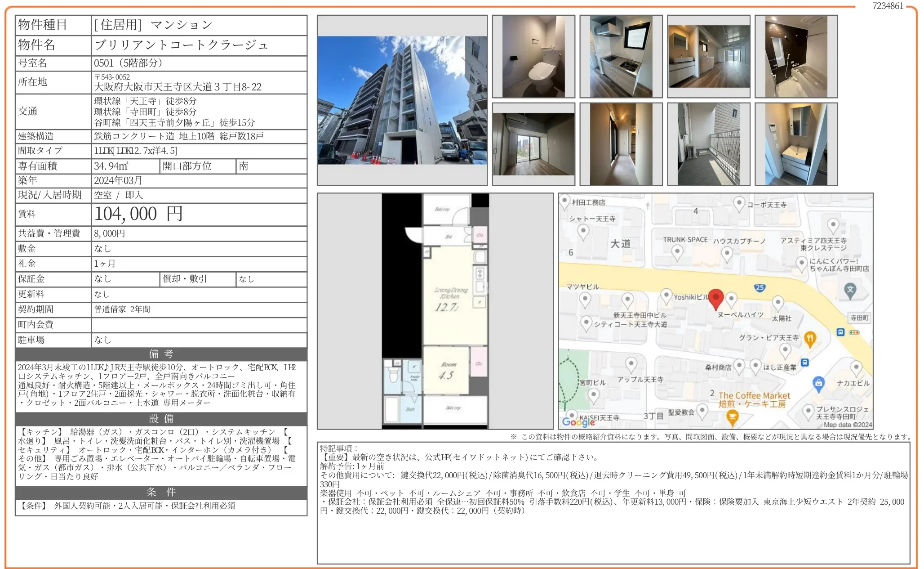Image resolution: width=924 pixels, height=569 pixels.
Task: Open the kitchen sink photo
Action: coord(621,57)
